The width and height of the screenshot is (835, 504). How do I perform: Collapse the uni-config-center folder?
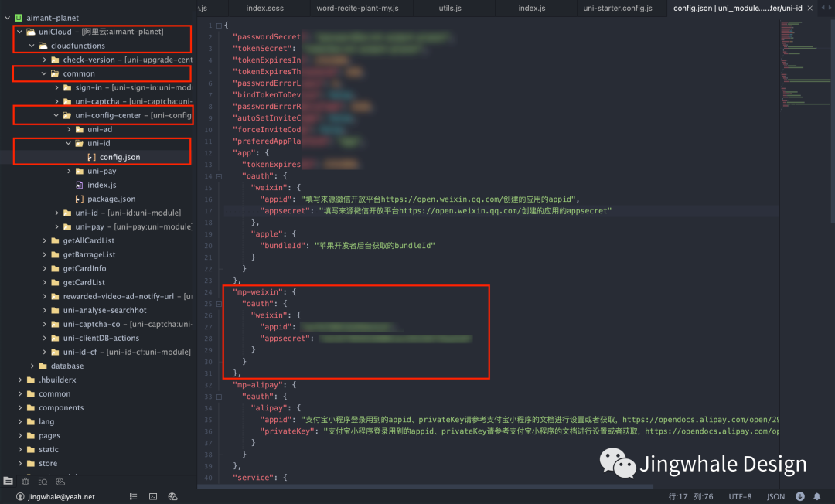(56, 115)
